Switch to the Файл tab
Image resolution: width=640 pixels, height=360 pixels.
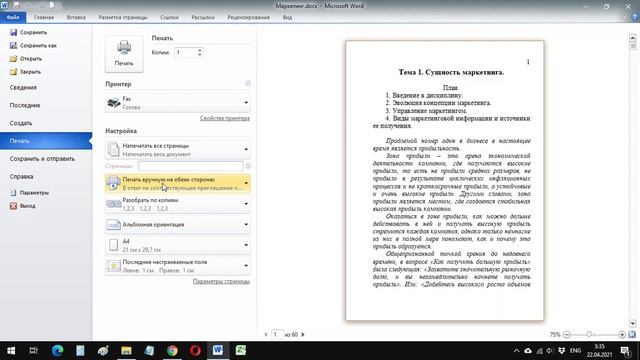point(13,17)
